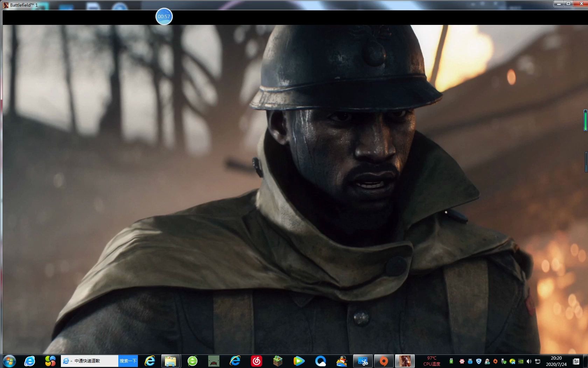588x368 pixels.
Task: Click the blue IP tray icon
Action: click(470, 361)
